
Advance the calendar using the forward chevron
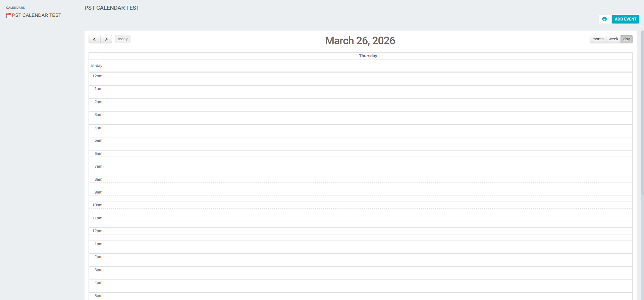click(x=106, y=39)
